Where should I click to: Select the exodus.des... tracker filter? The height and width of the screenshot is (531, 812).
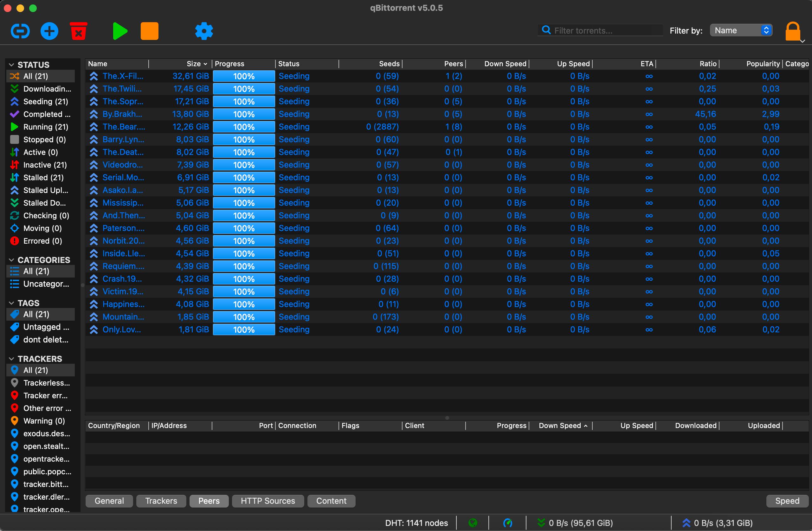point(41,433)
